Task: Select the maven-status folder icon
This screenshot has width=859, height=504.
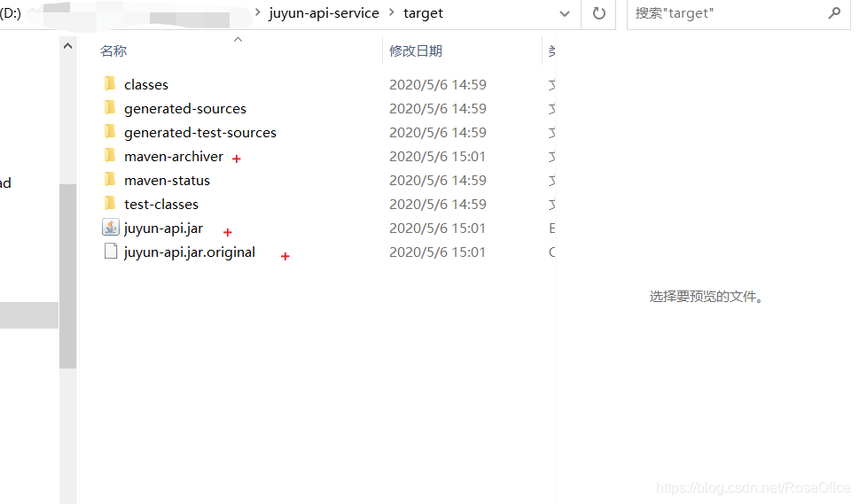Action: pyautogui.click(x=110, y=180)
